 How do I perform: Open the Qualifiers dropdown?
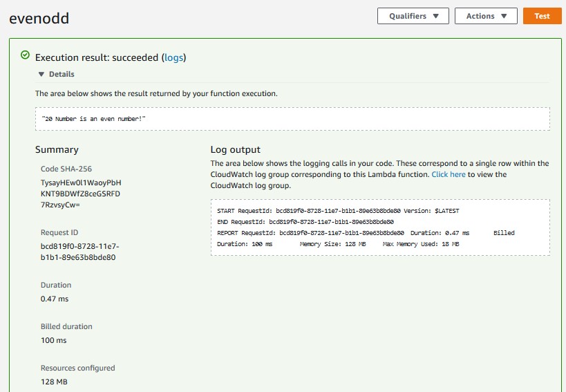413,16
